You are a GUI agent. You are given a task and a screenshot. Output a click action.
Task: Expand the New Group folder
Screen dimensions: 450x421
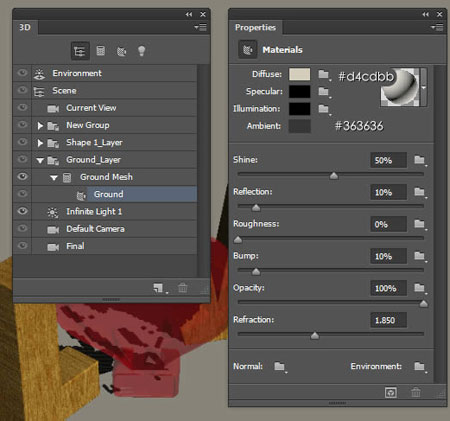coord(40,126)
